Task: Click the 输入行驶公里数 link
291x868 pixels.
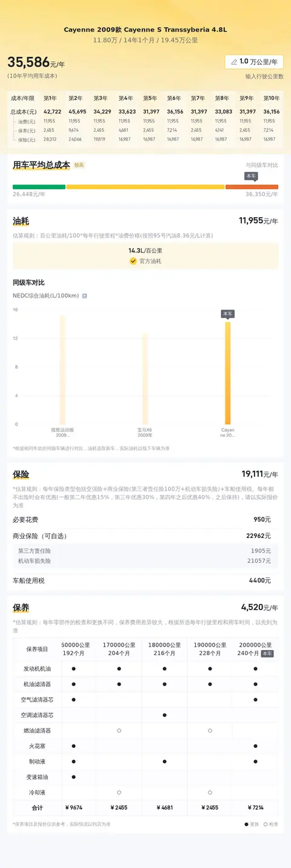Action: (264, 77)
